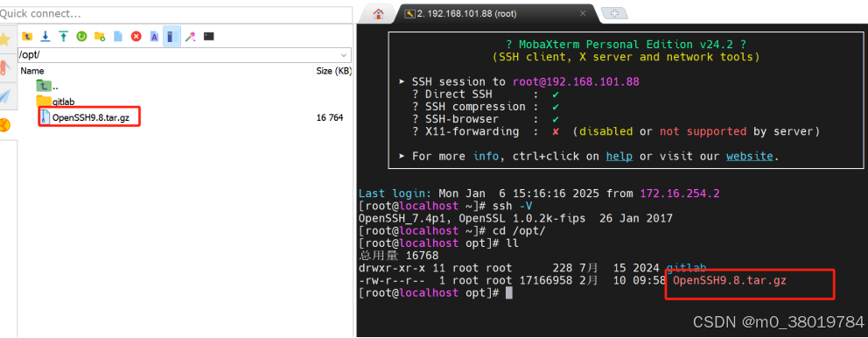868x338 pixels.
Task: Select the gitlab folder in file list
Action: [55, 102]
